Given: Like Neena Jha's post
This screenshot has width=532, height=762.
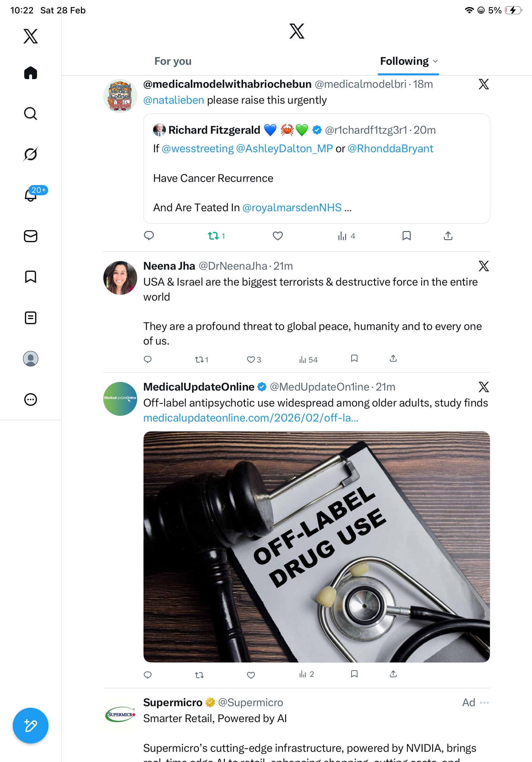Looking at the screenshot, I should click(x=251, y=359).
